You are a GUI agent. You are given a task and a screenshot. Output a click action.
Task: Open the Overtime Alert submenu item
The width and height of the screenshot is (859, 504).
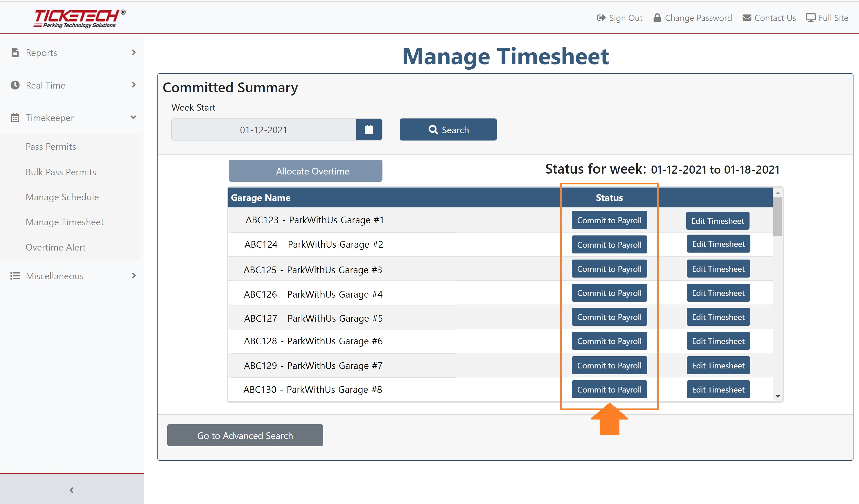(55, 247)
